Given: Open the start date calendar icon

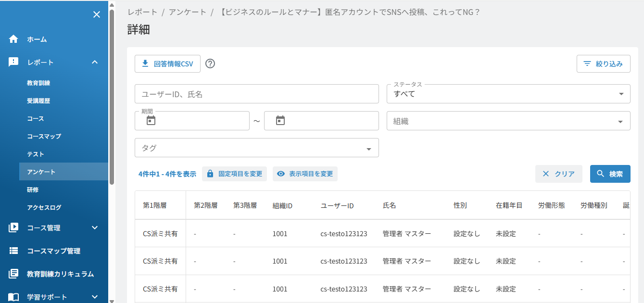Looking at the screenshot, I should (151, 121).
